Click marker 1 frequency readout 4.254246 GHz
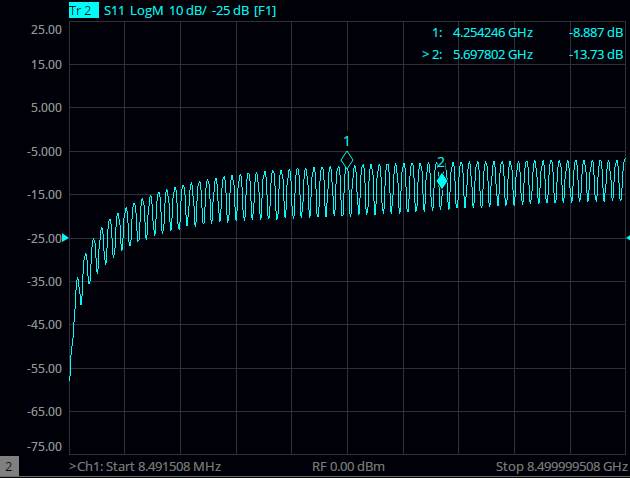This screenshot has width=630, height=478. pos(493,33)
